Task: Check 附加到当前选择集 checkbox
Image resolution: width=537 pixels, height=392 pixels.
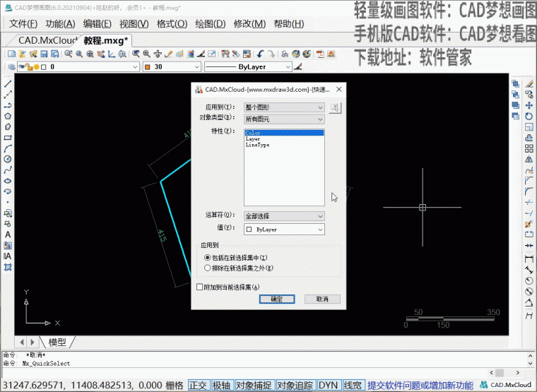Action: pyautogui.click(x=200, y=287)
